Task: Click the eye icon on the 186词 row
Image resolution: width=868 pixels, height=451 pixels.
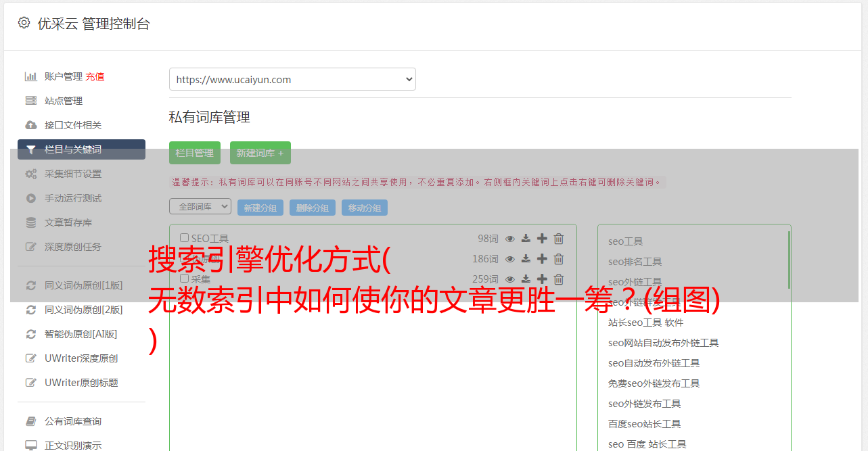Action: click(x=510, y=259)
